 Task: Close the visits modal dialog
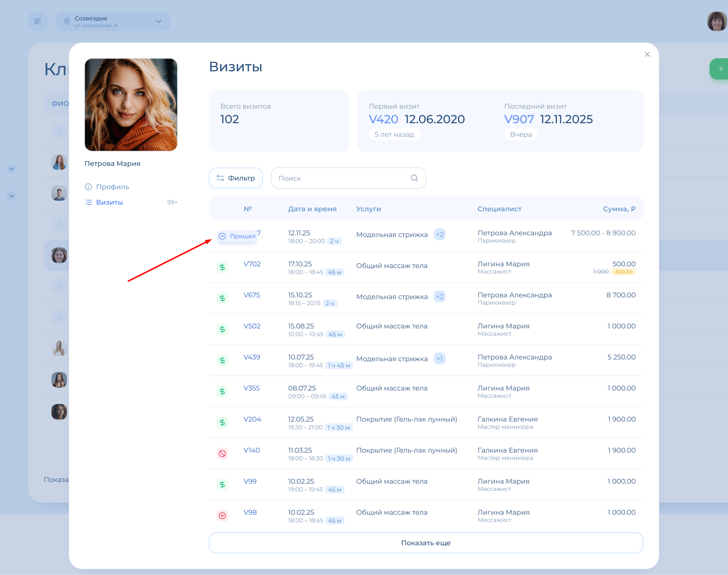(x=647, y=55)
